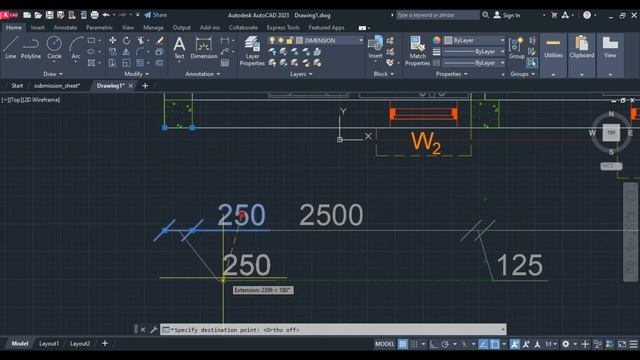Select the Arc tool
The height and width of the screenshot is (360, 640).
[x=76, y=48]
